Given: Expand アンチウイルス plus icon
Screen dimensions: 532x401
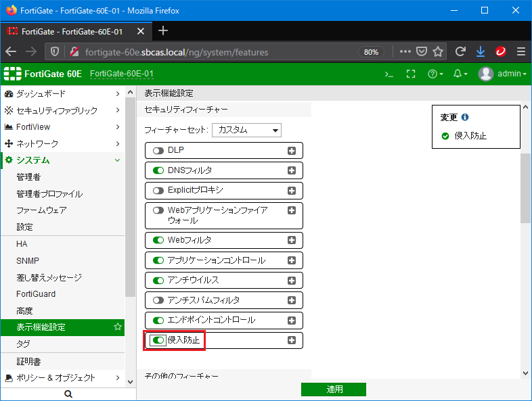Looking at the screenshot, I should click(292, 281).
